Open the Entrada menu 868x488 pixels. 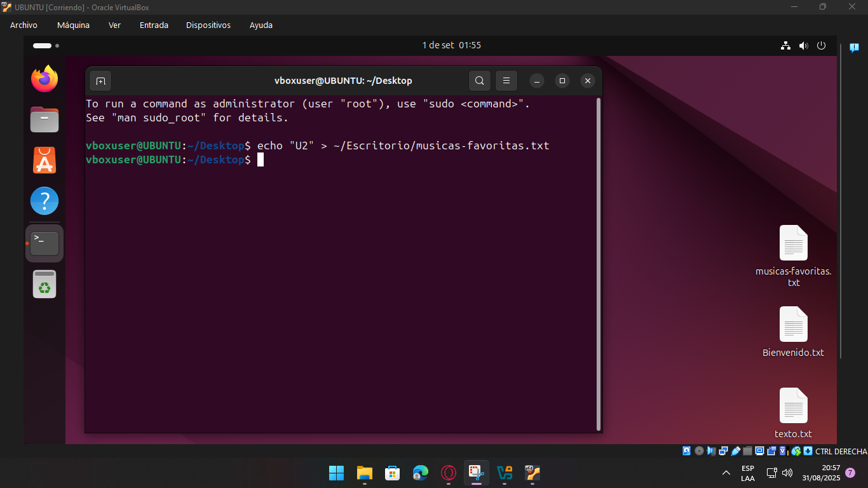point(154,25)
